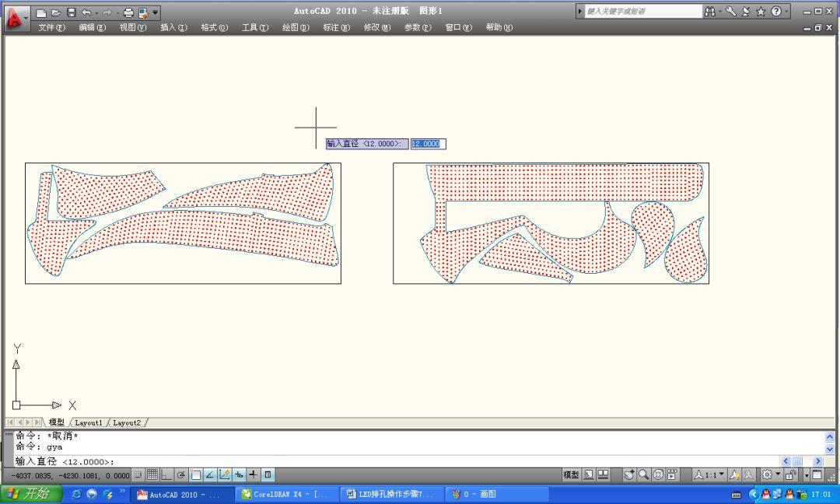Click the Save icon in quick access toolbar
The height and width of the screenshot is (504, 840).
click(72, 12)
